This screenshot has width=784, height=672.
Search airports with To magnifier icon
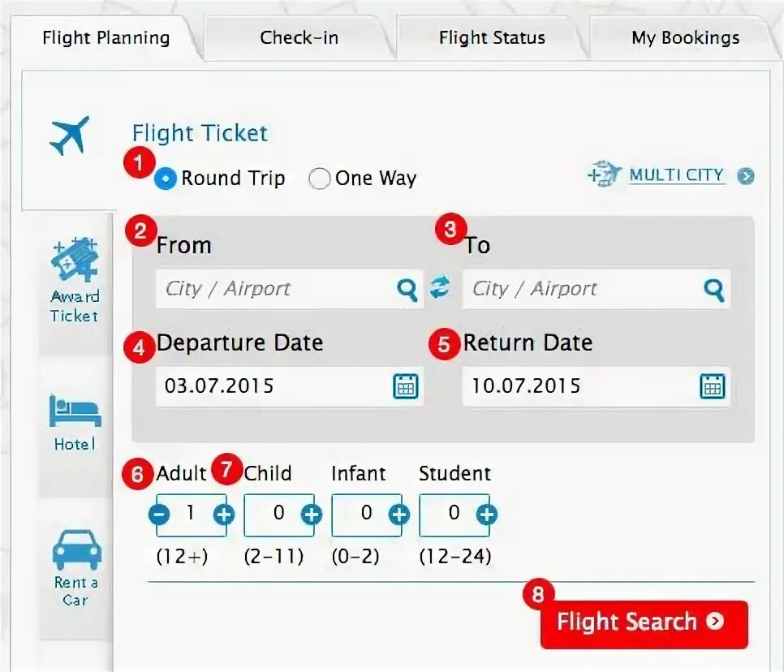[x=713, y=289]
